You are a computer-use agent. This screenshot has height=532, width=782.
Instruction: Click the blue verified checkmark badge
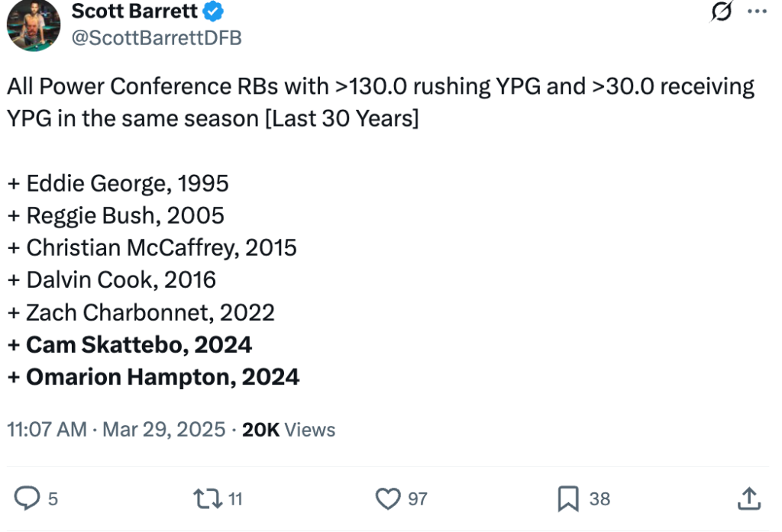coord(213,11)
